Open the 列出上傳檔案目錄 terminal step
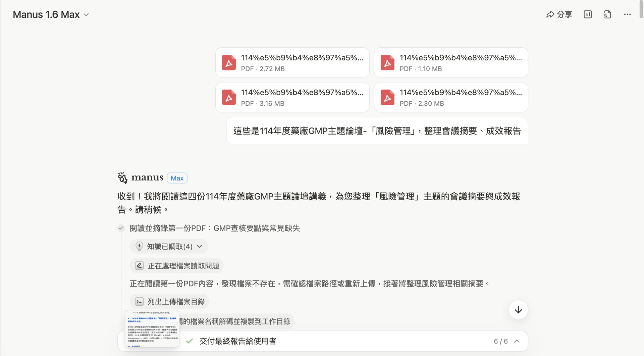Viewport: 644px width, 356px height. (x=169, y=302)
